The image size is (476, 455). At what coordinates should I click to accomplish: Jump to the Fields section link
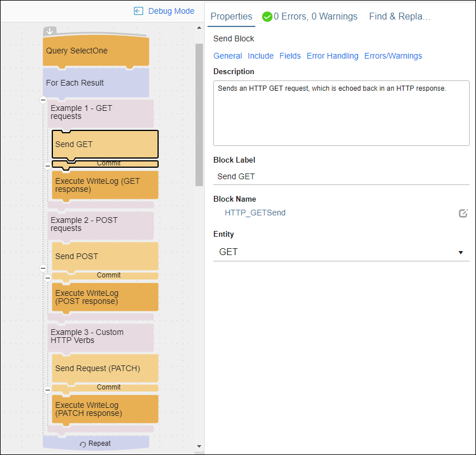[290, 56]
